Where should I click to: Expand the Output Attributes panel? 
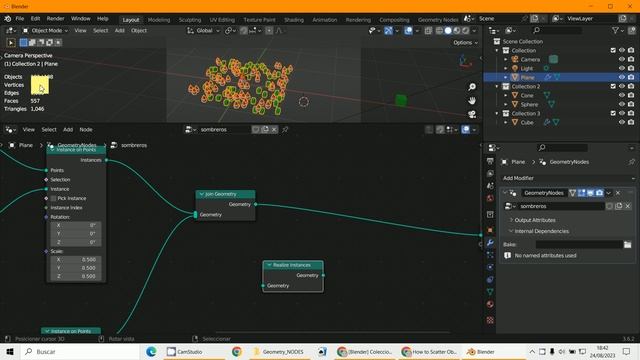tap(535, 220)
